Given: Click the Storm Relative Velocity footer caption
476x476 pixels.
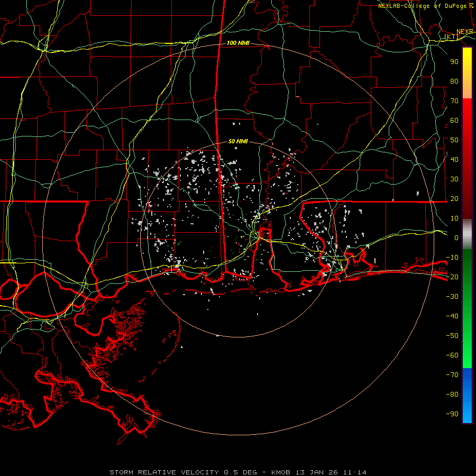Looking at the screenshot, I should 238,472.
